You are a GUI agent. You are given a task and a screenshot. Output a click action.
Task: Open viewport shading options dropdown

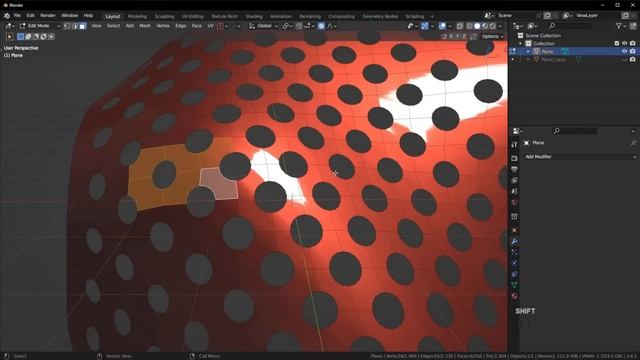500,26
